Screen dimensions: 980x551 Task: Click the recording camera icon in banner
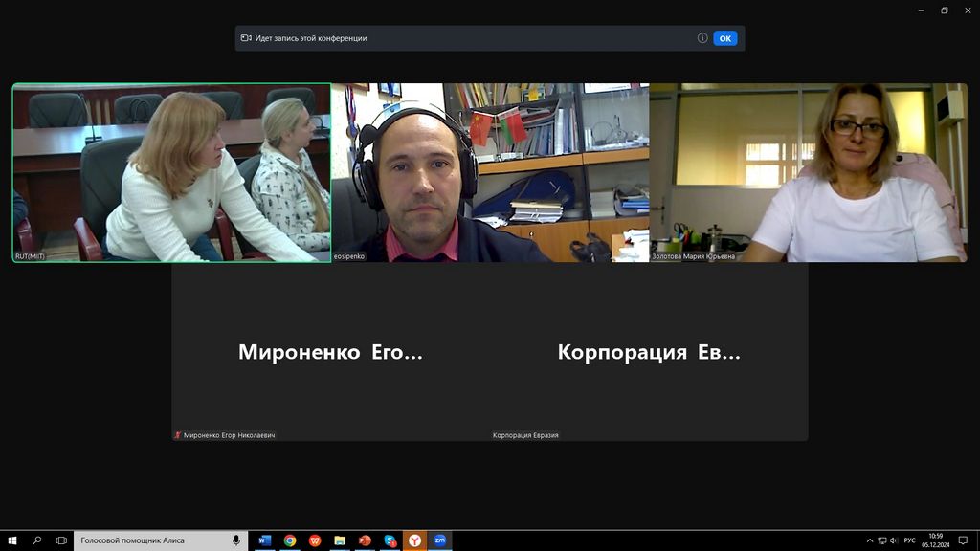coord(246,38)
